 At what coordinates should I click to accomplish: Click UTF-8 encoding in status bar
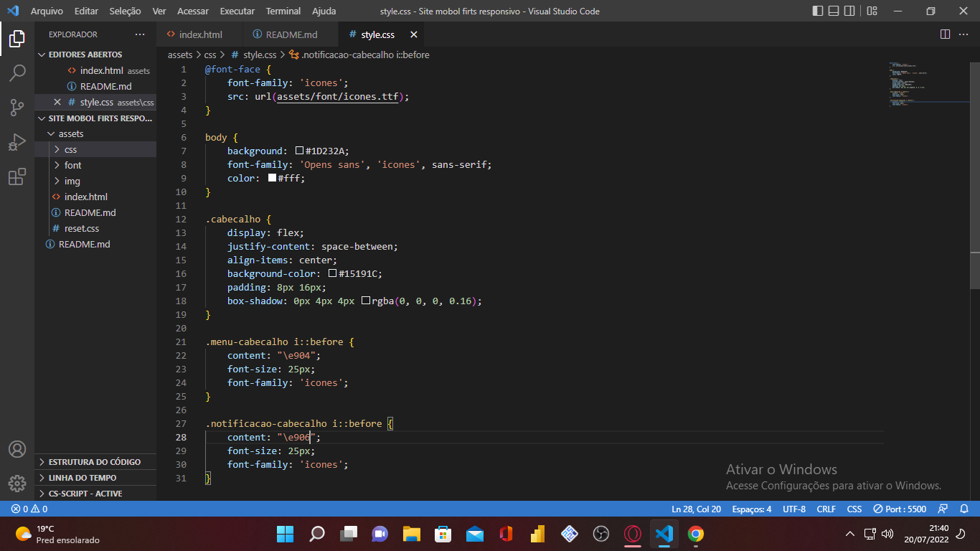pyautogui.click(x=794, y=509)
